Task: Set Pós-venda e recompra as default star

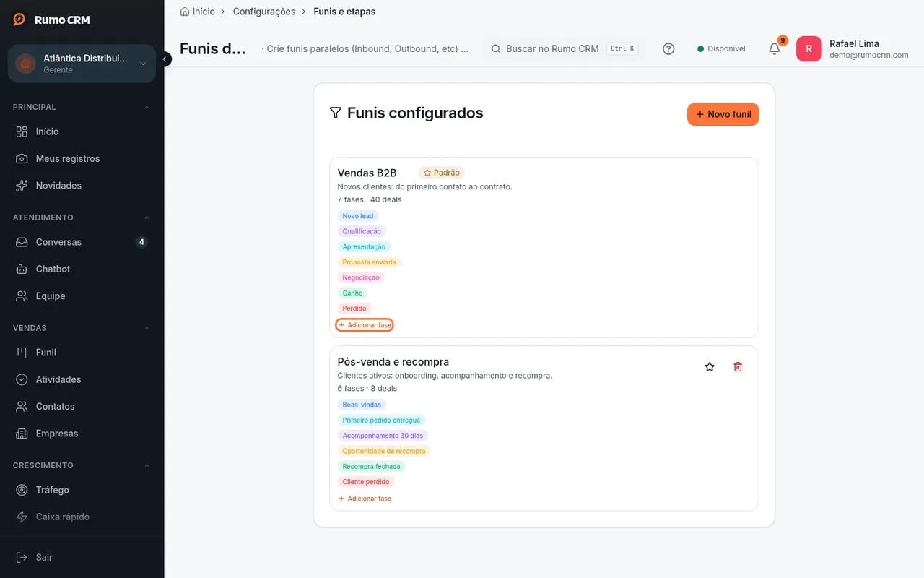Action: 710,367
